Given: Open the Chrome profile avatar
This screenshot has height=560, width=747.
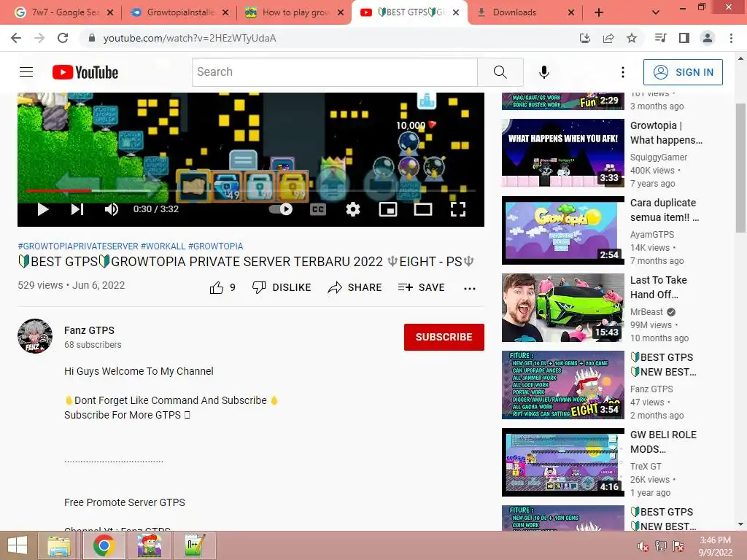Looking at the screenshot, I should click(708, 38).
